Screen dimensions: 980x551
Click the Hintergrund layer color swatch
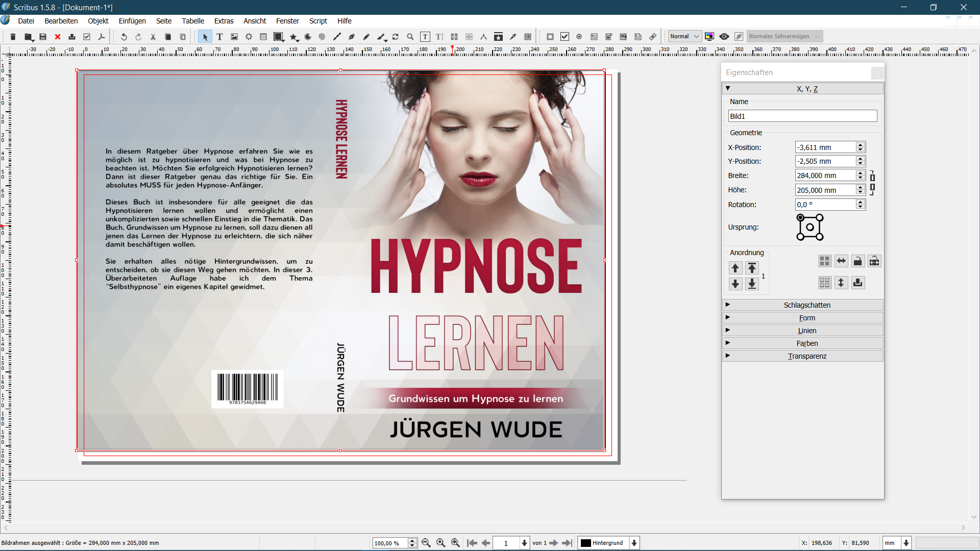586,543
